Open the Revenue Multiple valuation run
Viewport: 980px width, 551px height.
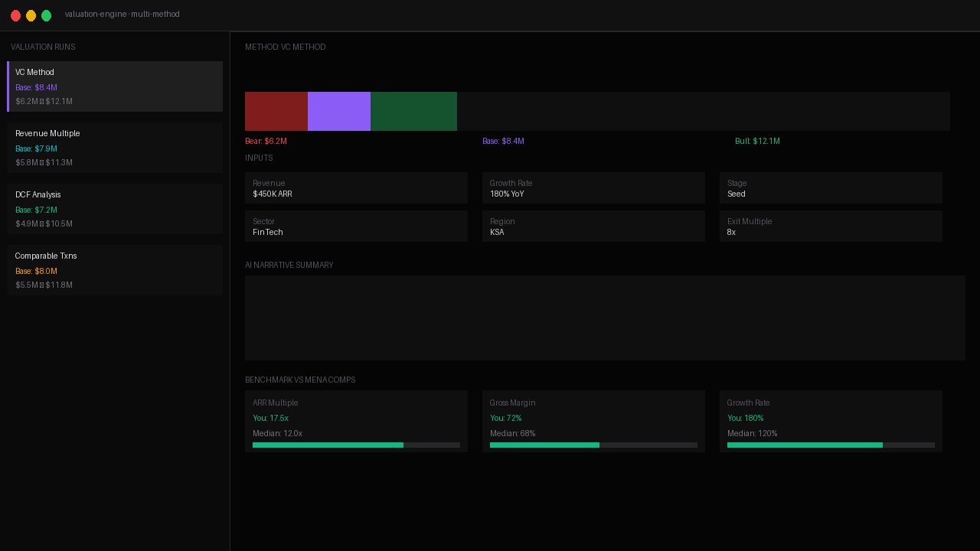(x=115, y=148)
